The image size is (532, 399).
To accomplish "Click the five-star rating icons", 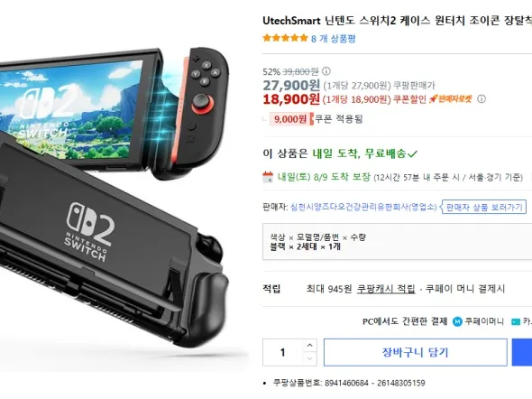I will click(x=285, y=38).
